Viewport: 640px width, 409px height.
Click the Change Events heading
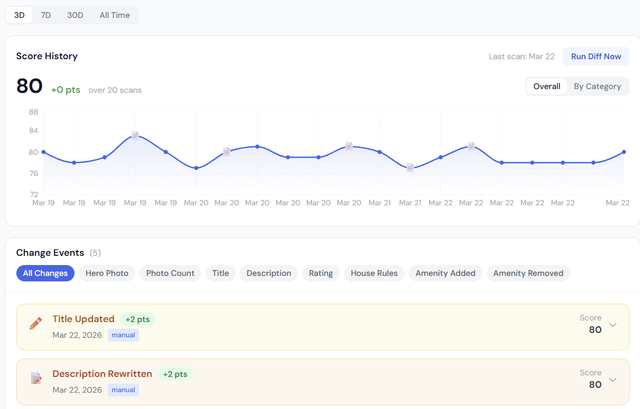click(50, 253)
